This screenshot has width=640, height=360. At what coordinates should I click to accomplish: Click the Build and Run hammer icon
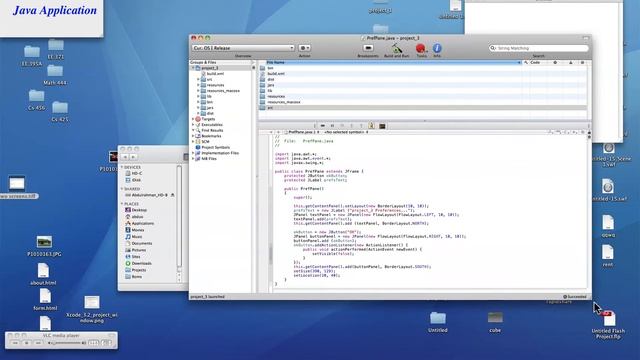click(x=396, y=49)
